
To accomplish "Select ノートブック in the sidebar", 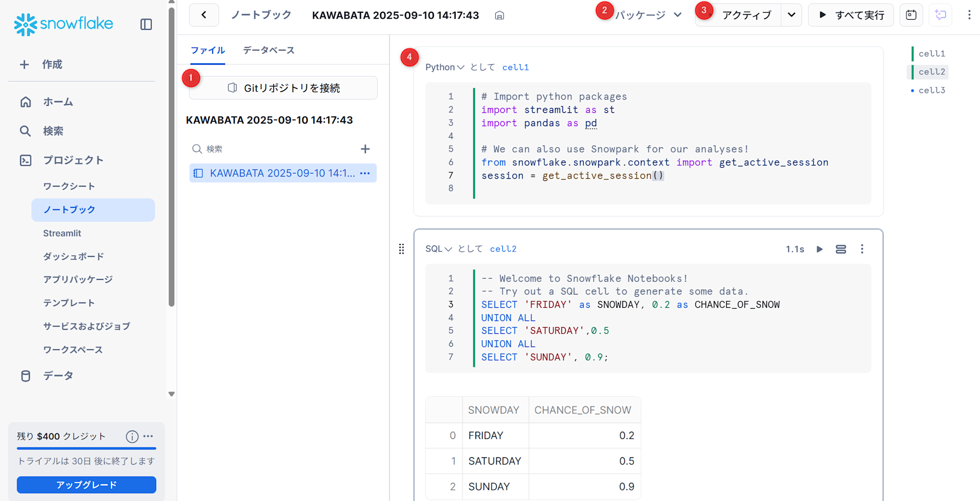I will [x=93, y=210].
